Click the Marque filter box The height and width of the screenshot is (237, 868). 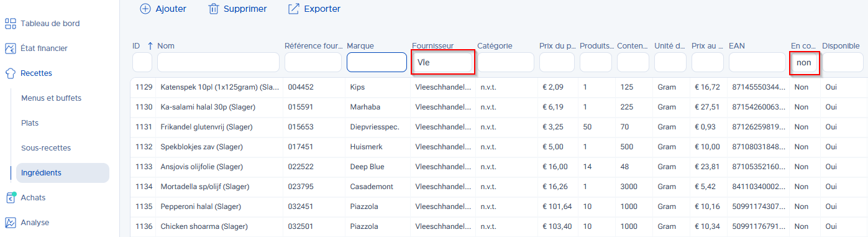tap(377, 62)
